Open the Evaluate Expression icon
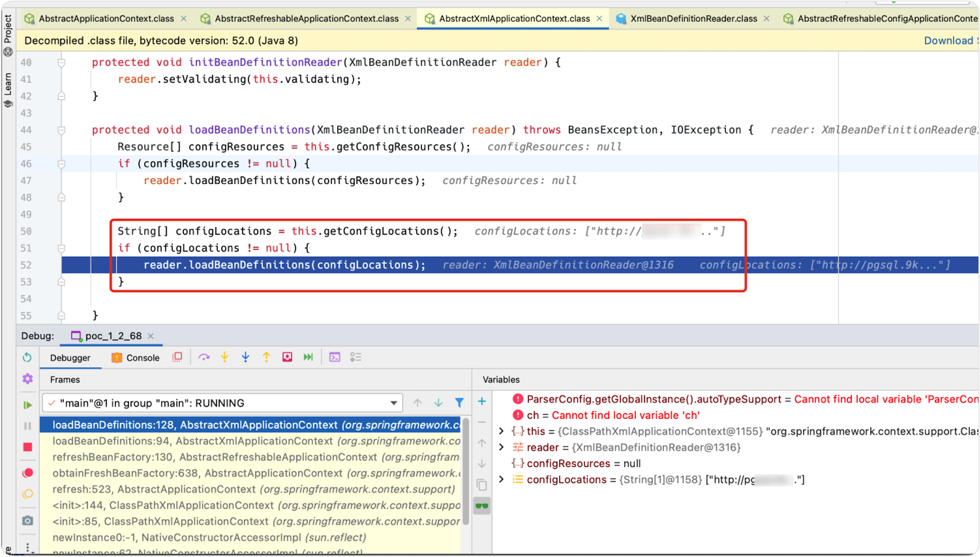Viewport: 980px width, 557px height. (335, 357)
